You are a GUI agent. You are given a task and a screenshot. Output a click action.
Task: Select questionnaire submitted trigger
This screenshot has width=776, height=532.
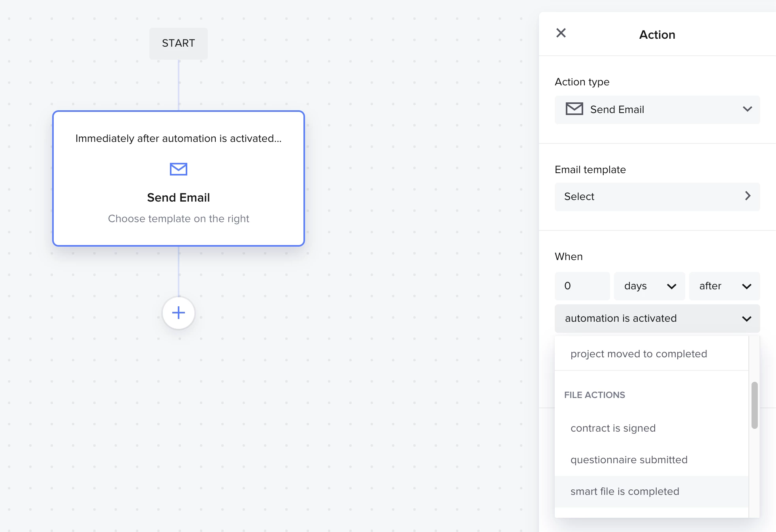(629, 460)
